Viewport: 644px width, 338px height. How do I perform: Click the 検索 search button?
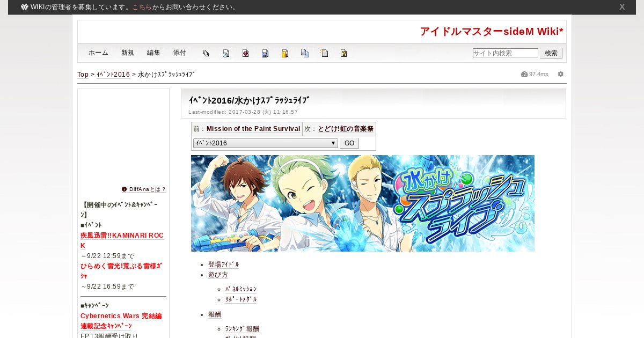tap(551, 53)
